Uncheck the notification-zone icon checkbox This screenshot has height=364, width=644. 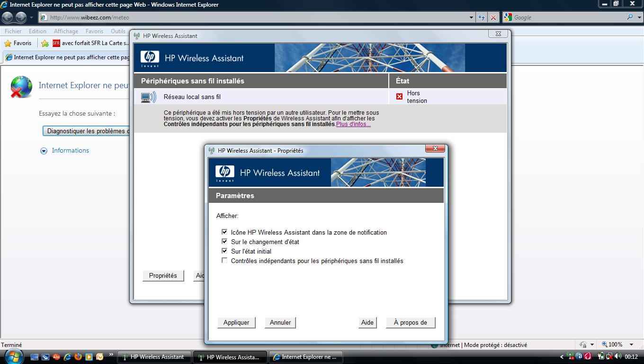tap(224, 232)
